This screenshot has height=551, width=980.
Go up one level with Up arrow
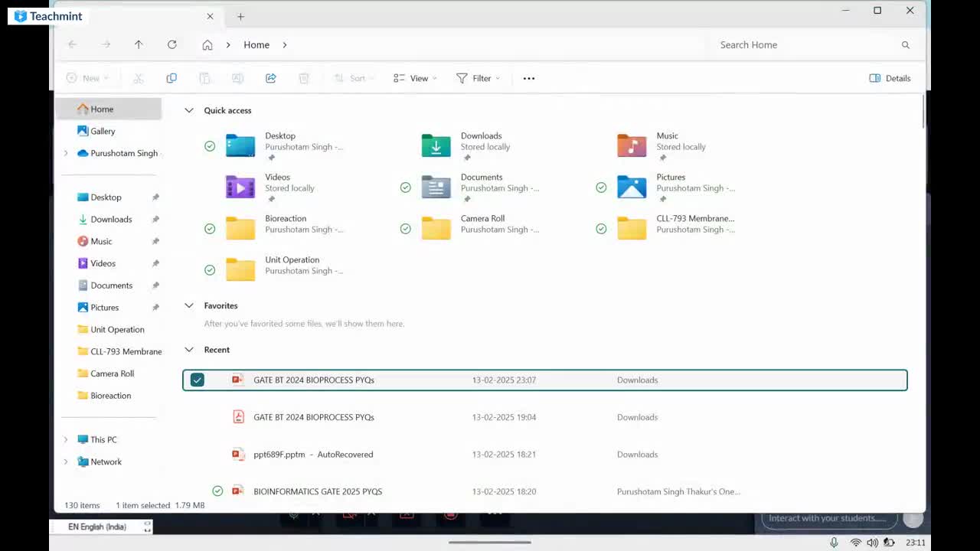139,44
